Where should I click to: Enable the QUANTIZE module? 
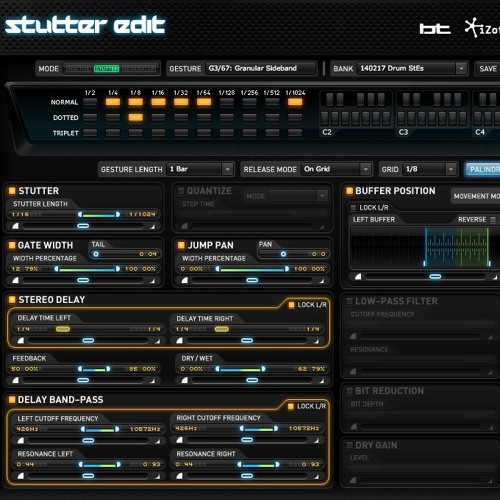[181, 191]
